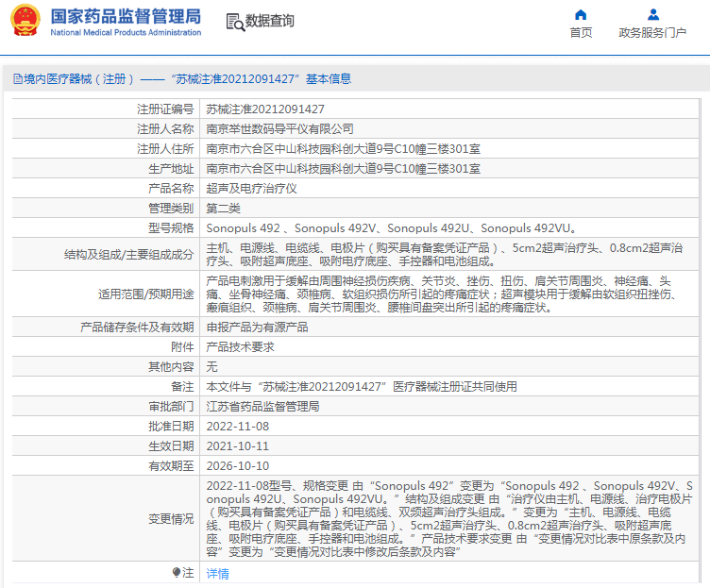Click the national emblem logo
Viewport: 710px width, 588px height.
(25, 21)
